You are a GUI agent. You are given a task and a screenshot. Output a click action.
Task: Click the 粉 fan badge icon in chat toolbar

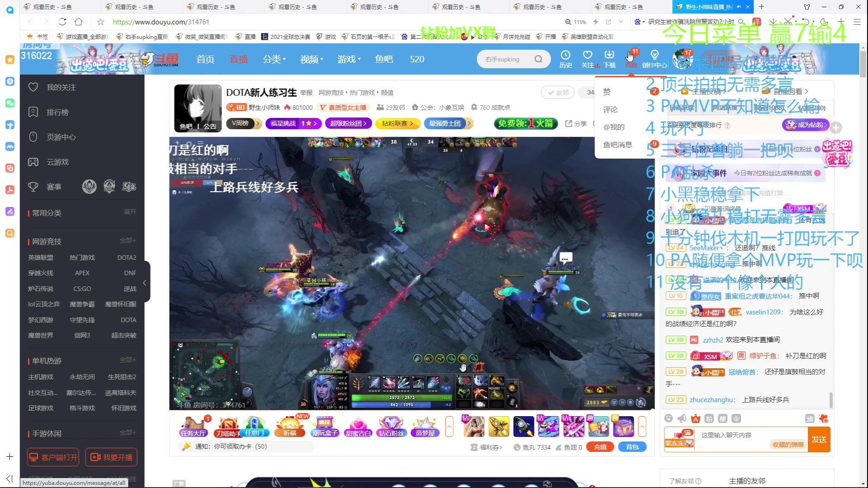(x=709, y=418)
